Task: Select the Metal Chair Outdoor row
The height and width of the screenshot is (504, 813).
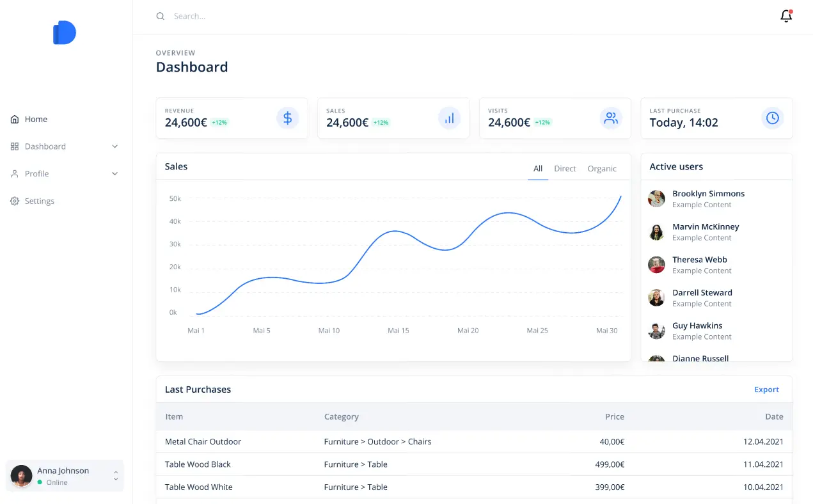Action: click(x=475, y=441)
